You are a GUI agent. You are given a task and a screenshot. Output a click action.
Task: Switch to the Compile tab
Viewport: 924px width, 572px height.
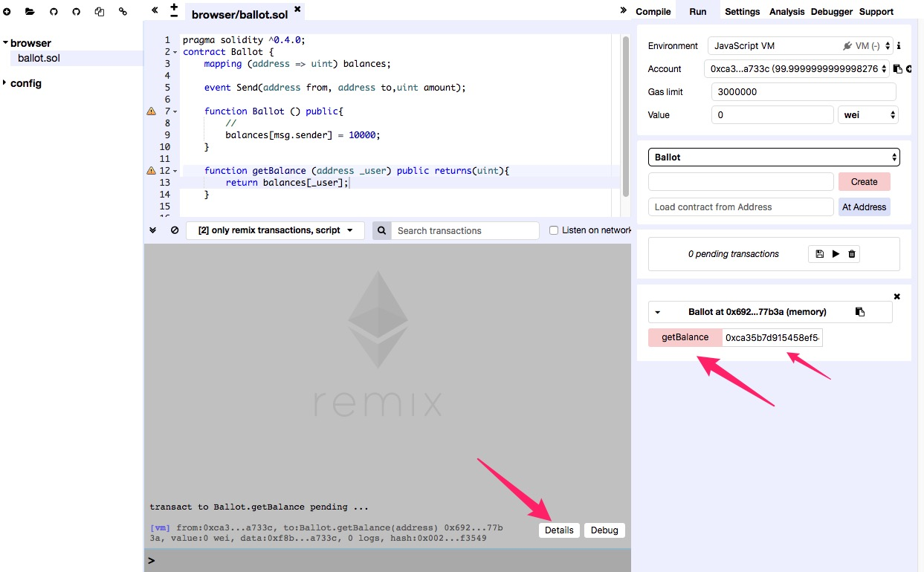(653, 11)
